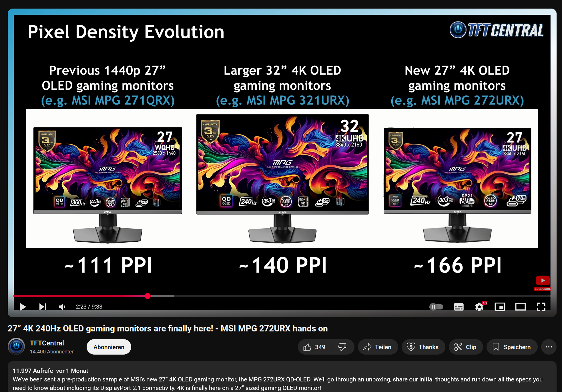Open the three-dot more actions menu

549,347
